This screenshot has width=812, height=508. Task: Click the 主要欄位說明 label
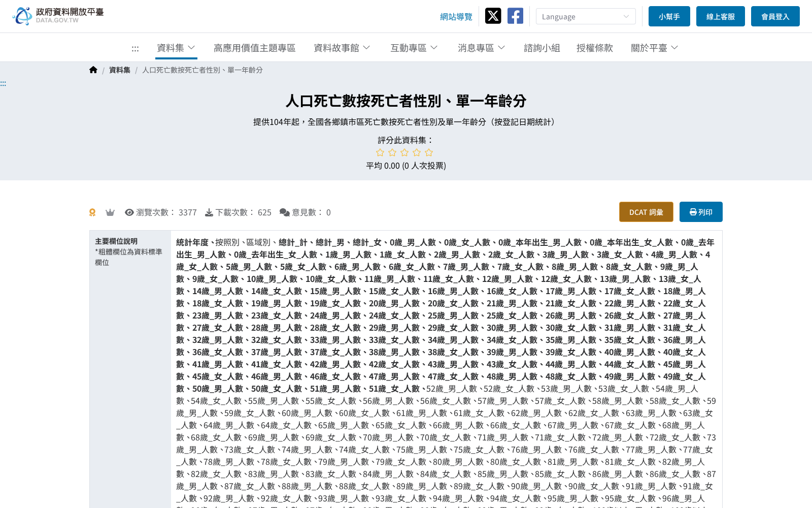116,241
